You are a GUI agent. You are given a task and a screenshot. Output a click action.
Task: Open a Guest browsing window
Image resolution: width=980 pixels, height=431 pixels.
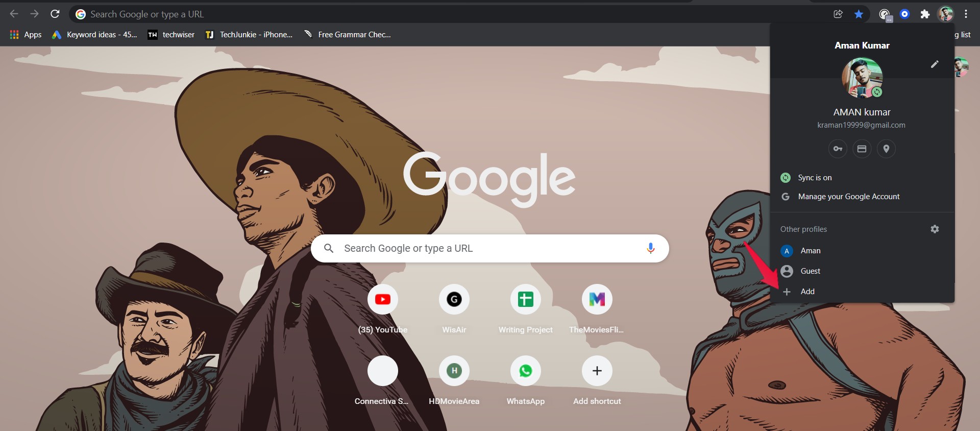(x=862, y=271)
